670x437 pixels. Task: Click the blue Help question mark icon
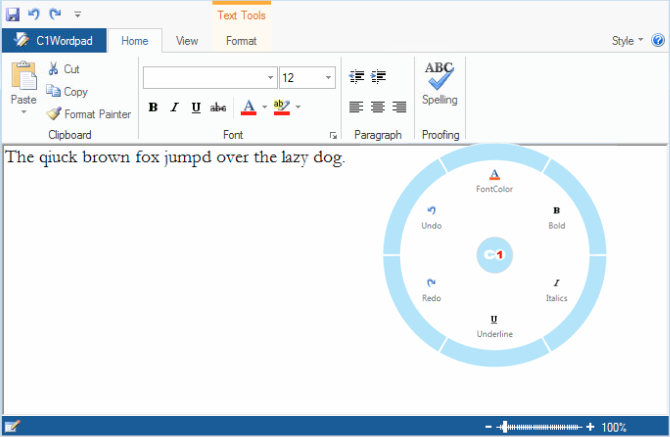click(x=658, y=41)
